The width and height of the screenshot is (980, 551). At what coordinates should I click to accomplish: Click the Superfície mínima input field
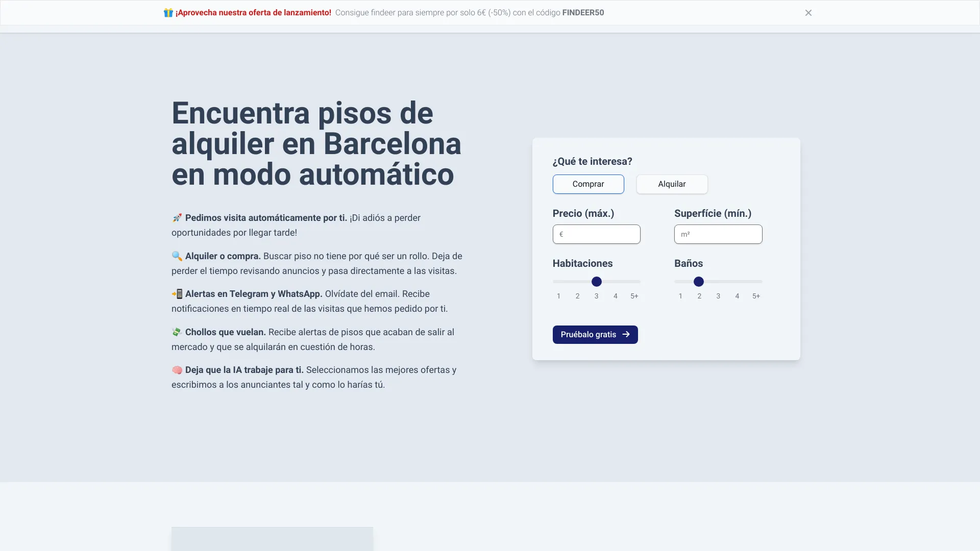[718, 234]
